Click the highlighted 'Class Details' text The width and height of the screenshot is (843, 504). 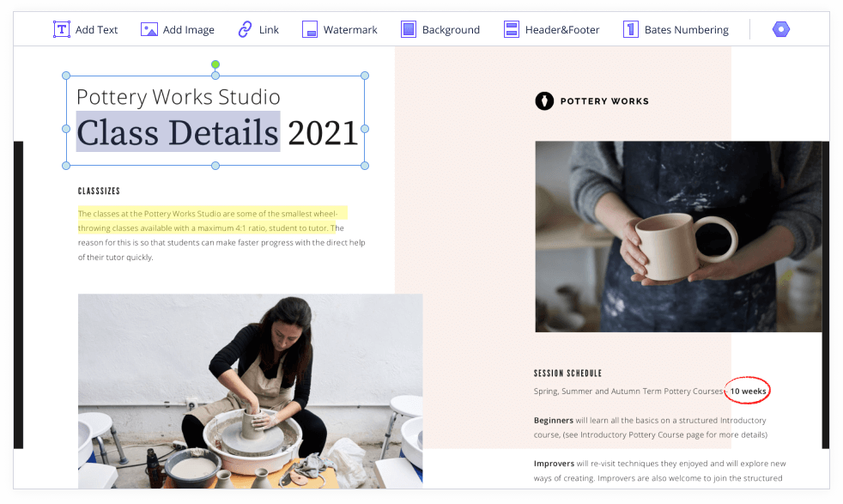click(178, 131)
